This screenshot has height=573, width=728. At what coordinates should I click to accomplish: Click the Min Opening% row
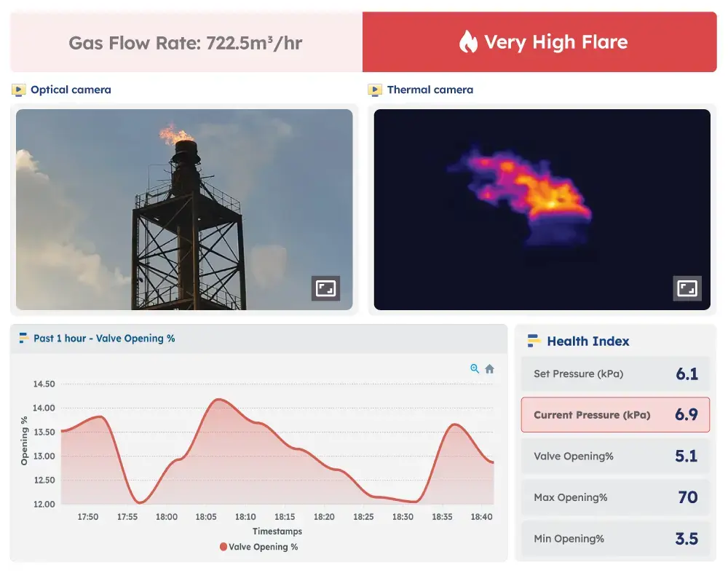[x=615, y=539]
